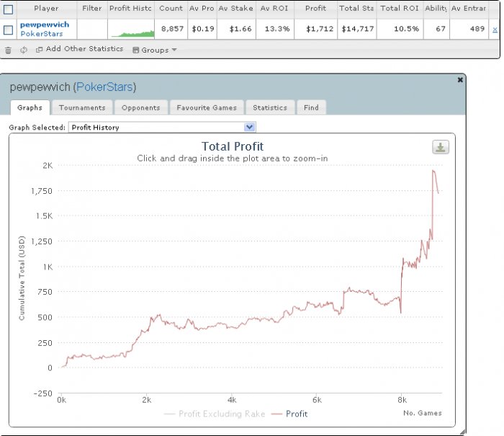The image size is (504, 436).
Task: Click the refresh icon beside the trash
Action: coord(24,50)
